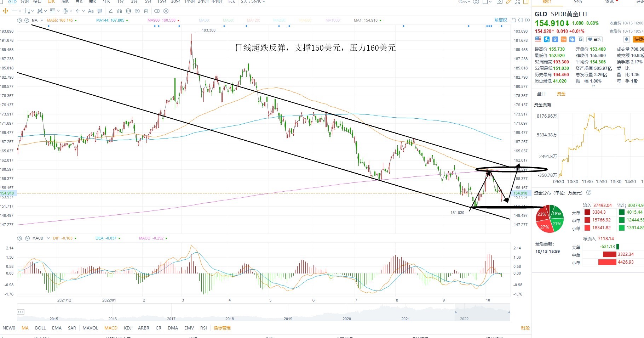Select the 15分 timeframe
The image size is (644, 338).
pos(161,1)
